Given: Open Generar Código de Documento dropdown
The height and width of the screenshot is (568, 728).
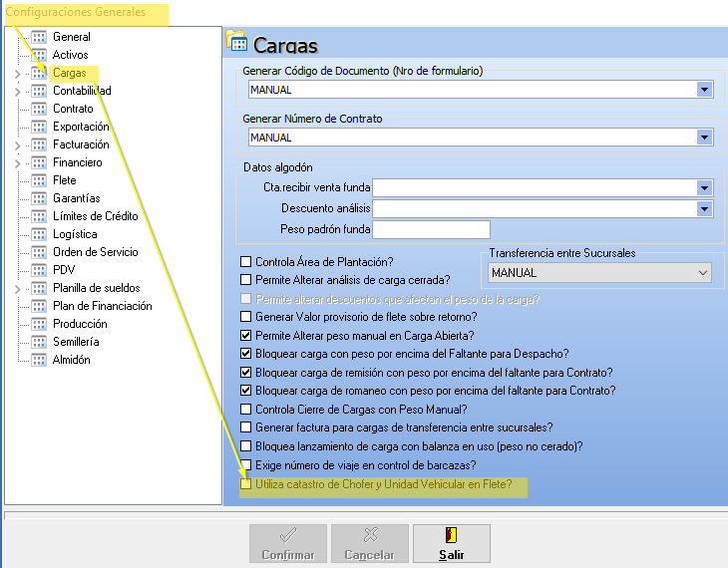Looking at the screenshot, I should coord(704,90).
